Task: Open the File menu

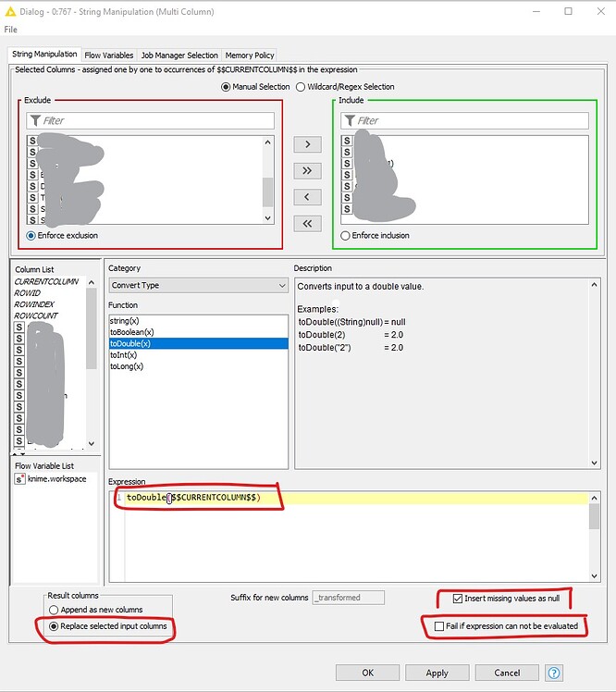Action: coord(10,30)
